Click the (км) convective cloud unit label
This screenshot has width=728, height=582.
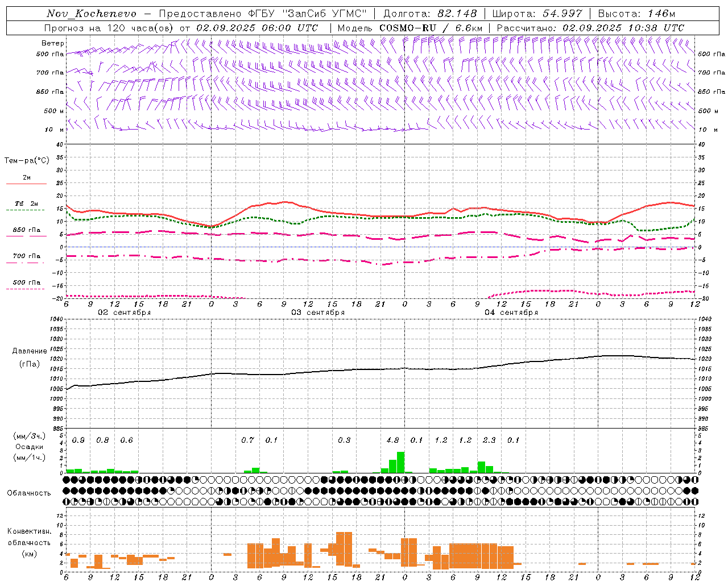tap(29, 554)
